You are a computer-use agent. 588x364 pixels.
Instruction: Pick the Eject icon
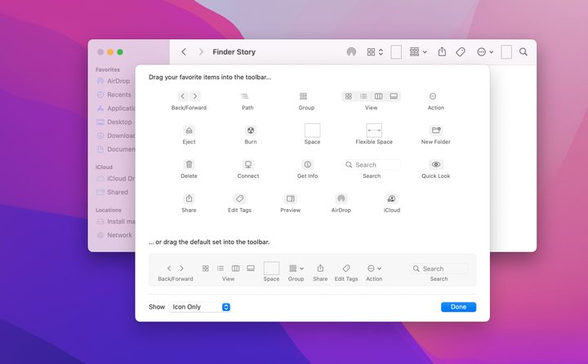coord(189,131)
